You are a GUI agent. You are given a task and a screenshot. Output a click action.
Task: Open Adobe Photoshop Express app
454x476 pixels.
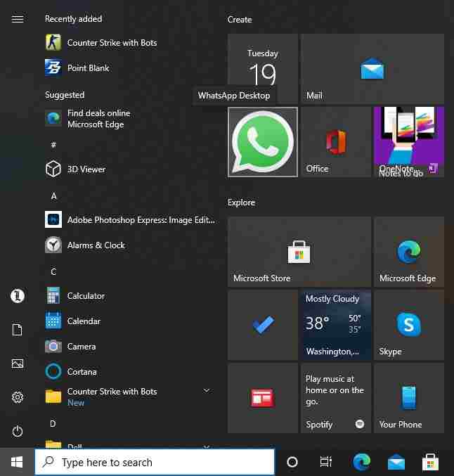pyautogui.click(x=129, y=220)
